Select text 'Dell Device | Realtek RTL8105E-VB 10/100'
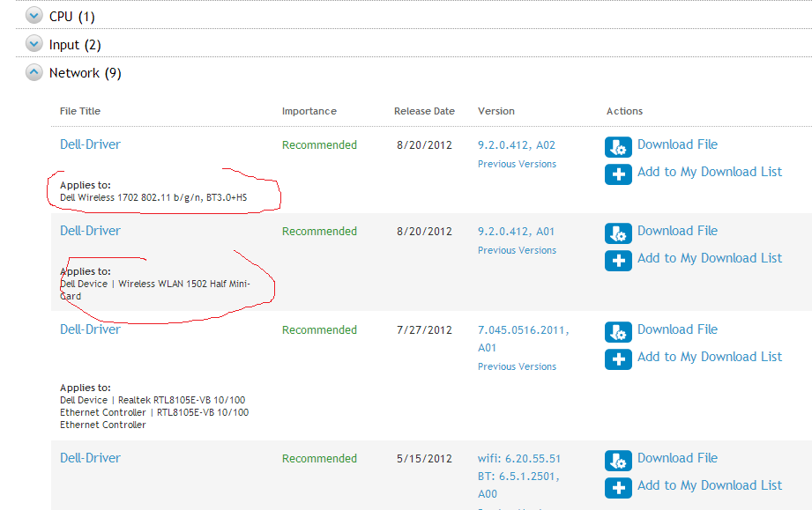Viewport: 812px width, 510px height. (153, 401)
